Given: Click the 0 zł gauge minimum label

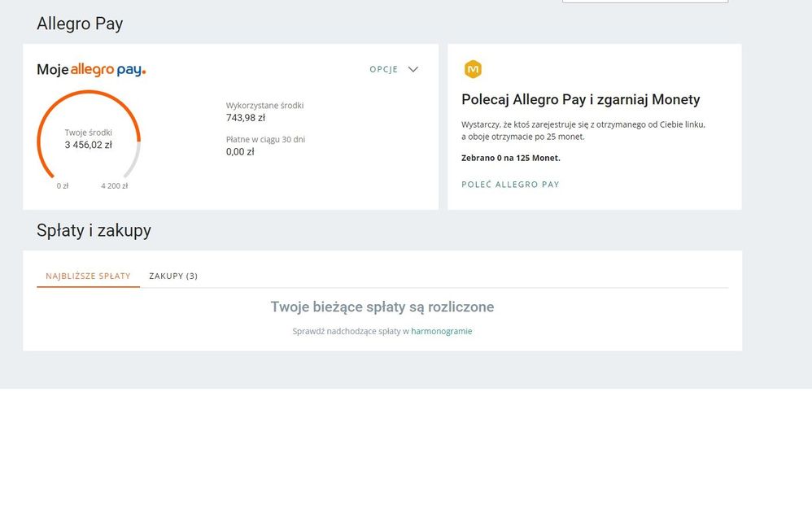Looking at the screenshot, I should point(63,185).
